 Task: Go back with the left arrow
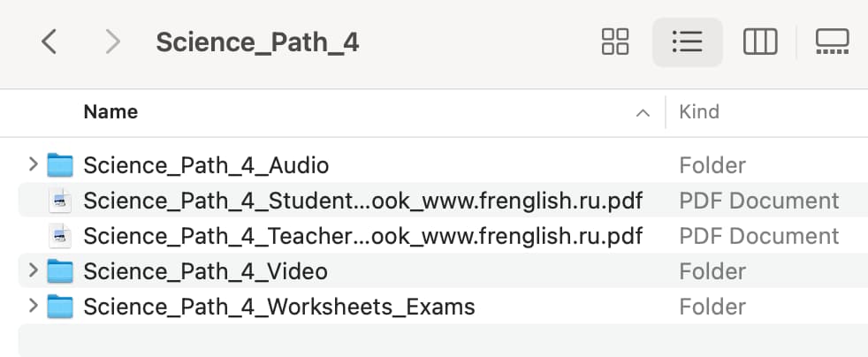click(x=49, y=42)
